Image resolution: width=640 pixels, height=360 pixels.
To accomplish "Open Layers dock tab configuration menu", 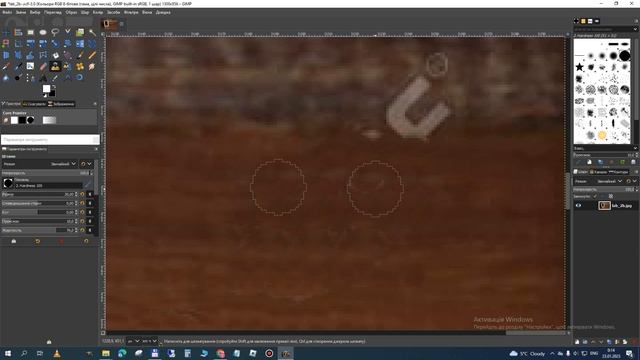I will tap(636, 172).
